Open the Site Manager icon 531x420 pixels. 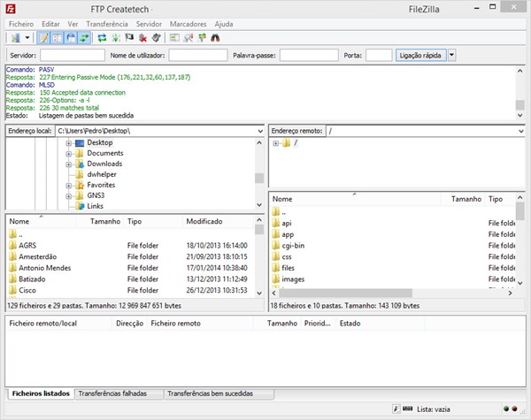(16, 37)
